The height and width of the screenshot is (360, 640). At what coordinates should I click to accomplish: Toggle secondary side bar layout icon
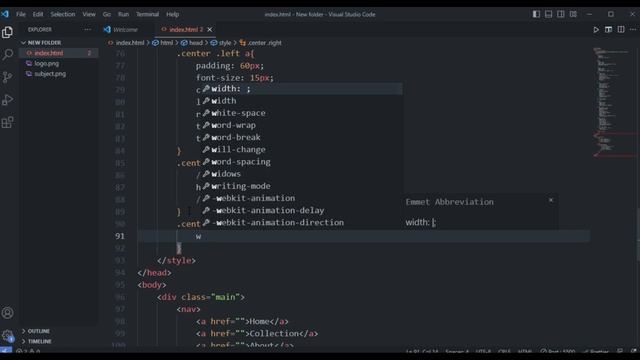coord(560,14)
